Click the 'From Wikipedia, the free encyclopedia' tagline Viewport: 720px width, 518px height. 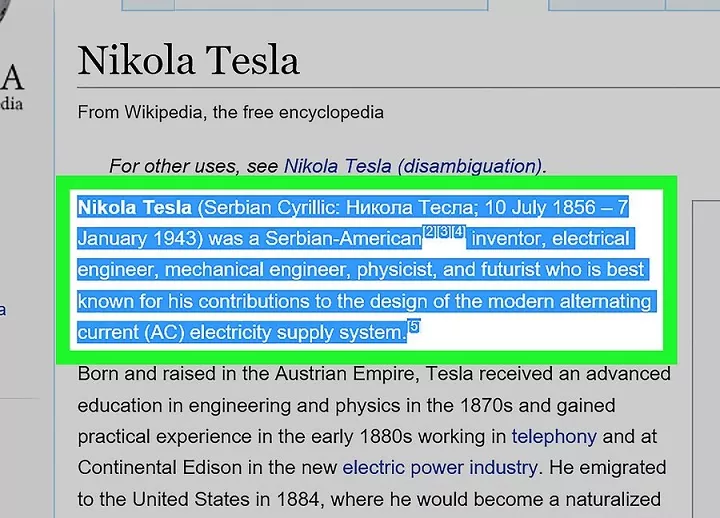231,113
